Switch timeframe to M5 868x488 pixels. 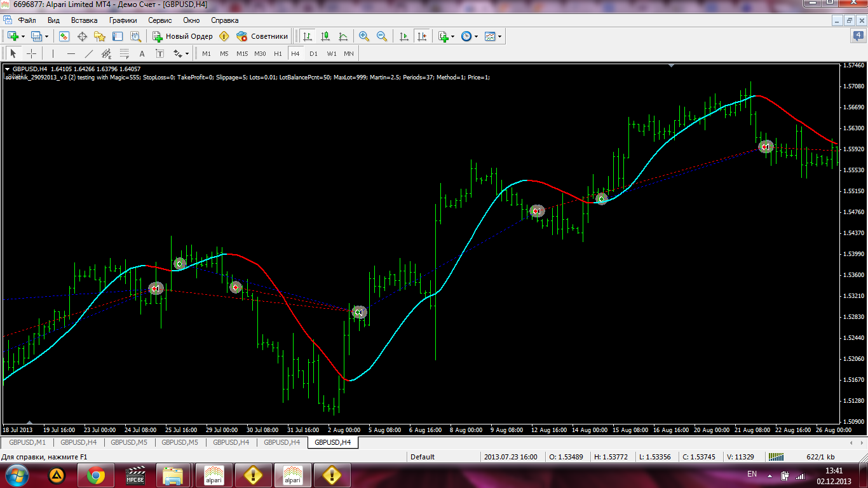click(x=224, y=53)
